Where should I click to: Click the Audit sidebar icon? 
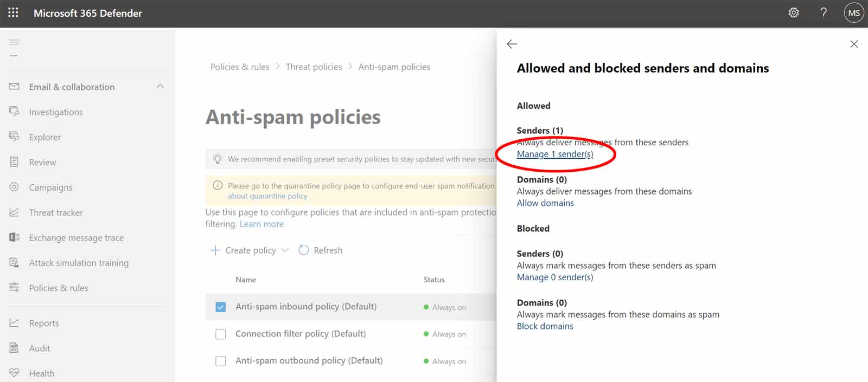click(x=14, y=348)
